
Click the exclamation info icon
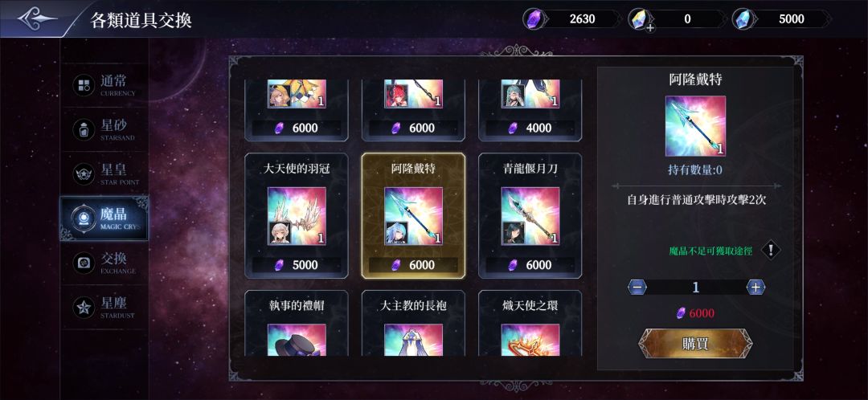771,250
